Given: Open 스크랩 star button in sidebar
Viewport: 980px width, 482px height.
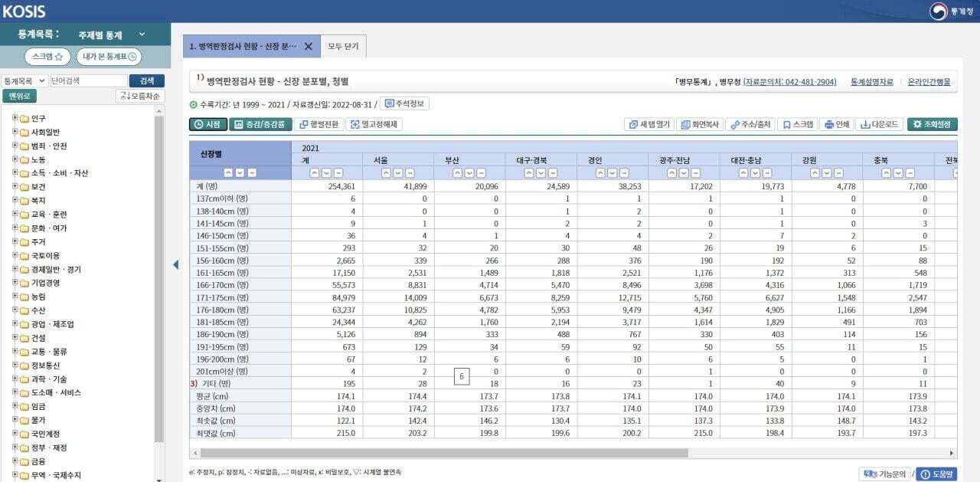Looking at the screenshot, I should (47, 57).
